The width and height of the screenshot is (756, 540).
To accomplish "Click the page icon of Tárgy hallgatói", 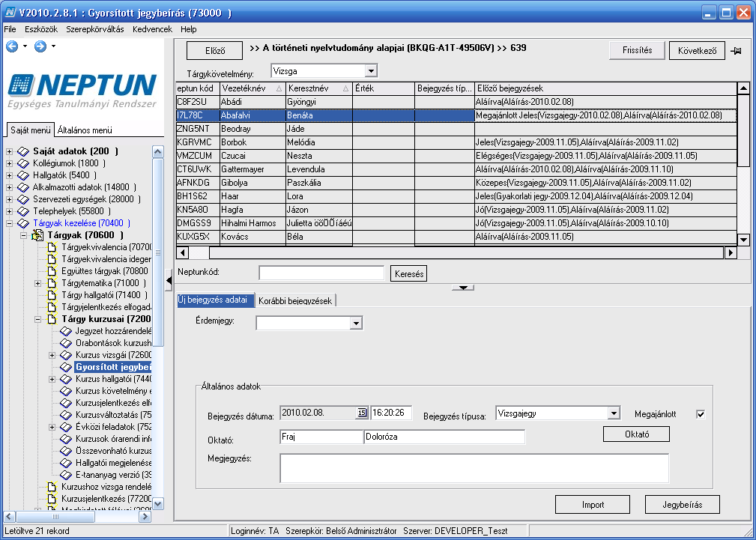I will [x=52, y=295].
